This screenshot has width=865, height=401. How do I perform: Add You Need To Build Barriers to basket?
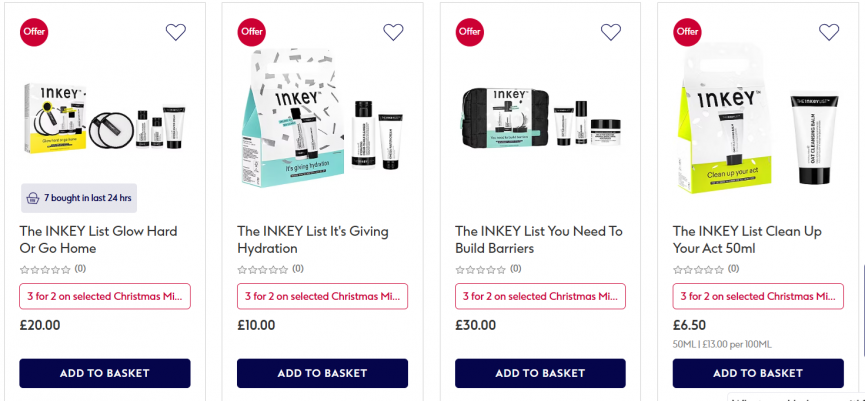pos(540,373)
